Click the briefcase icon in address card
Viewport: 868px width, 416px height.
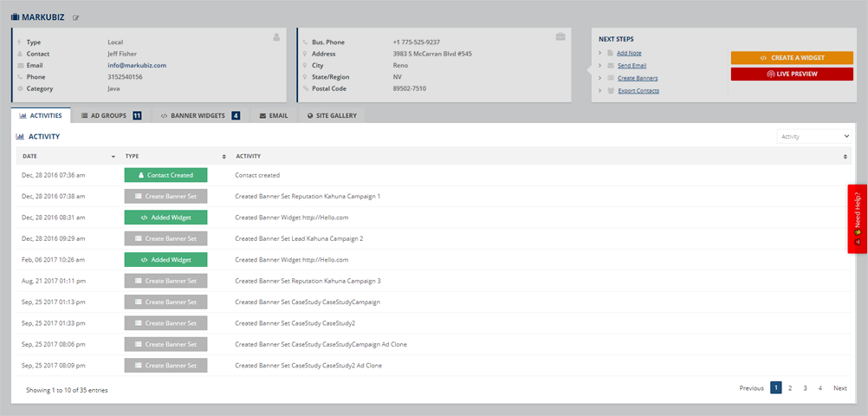(x=560, y=37)
